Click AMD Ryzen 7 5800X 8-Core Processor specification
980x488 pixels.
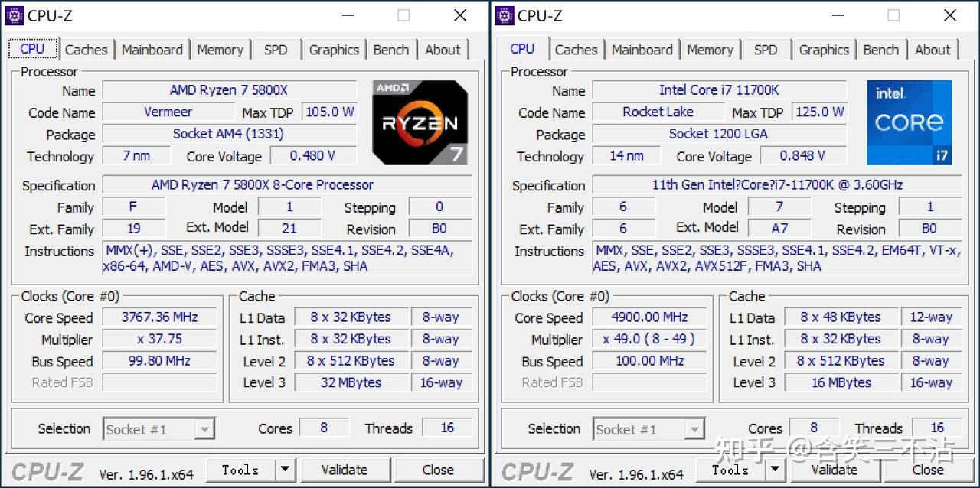287,185
